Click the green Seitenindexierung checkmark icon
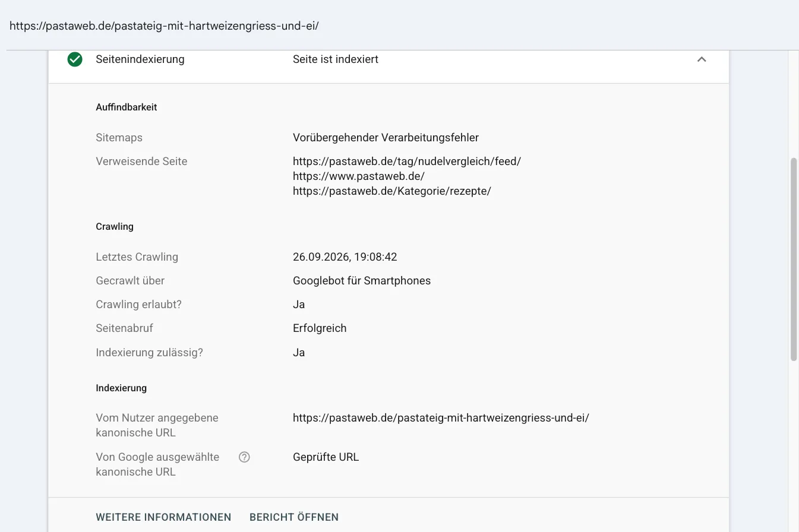 (x=75, y=59)
